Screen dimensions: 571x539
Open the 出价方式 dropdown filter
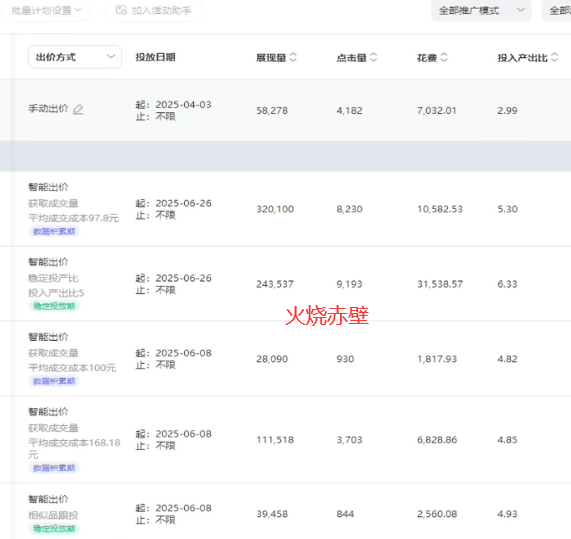pos(75,57)
